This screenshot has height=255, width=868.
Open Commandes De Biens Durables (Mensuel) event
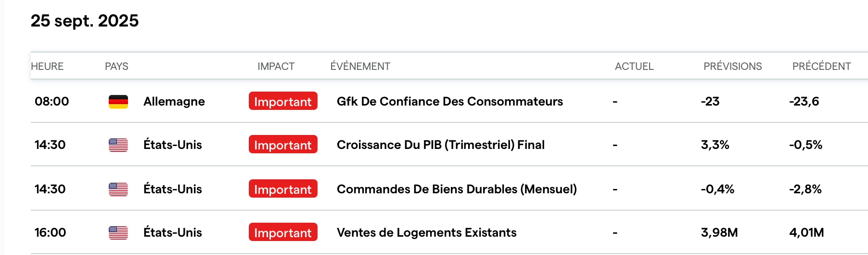click(x=457, y=189)
